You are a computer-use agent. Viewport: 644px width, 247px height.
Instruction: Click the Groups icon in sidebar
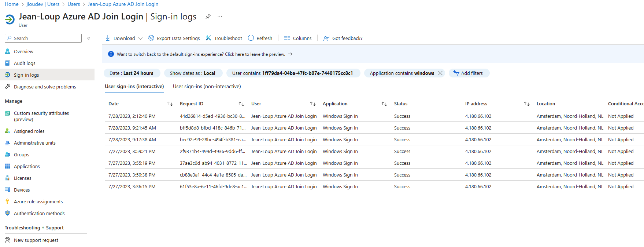click(x=7, y=155)
